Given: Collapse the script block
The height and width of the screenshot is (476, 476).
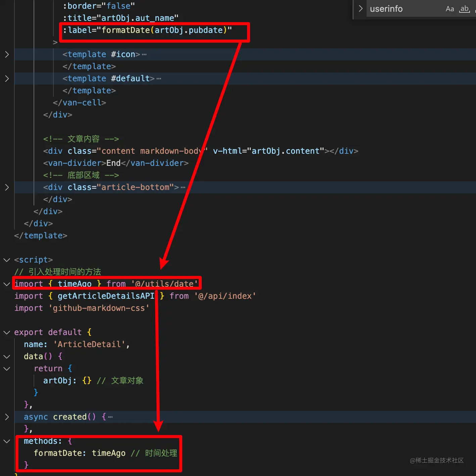Looking at the screenshot, I should 7,260.
